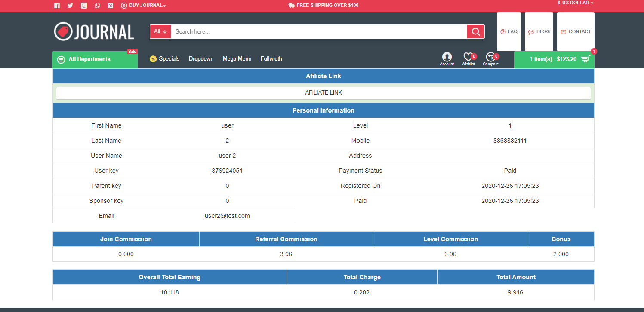
Task: Open the Mega Menu item
Action: point(237,58)
